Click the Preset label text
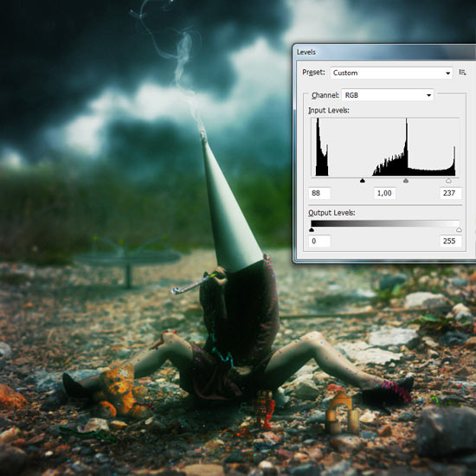This screenshot has width=476, height=476. coord(313,72)
